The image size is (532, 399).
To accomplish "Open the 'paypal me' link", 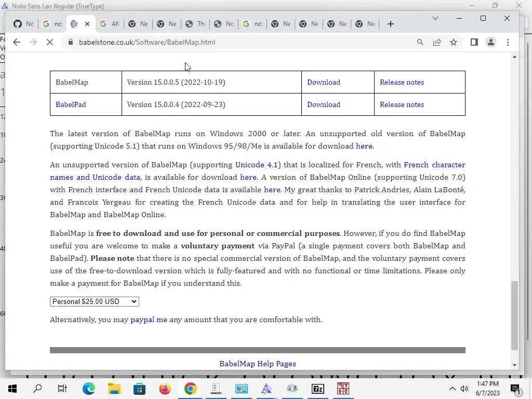I will pos(149,320).
